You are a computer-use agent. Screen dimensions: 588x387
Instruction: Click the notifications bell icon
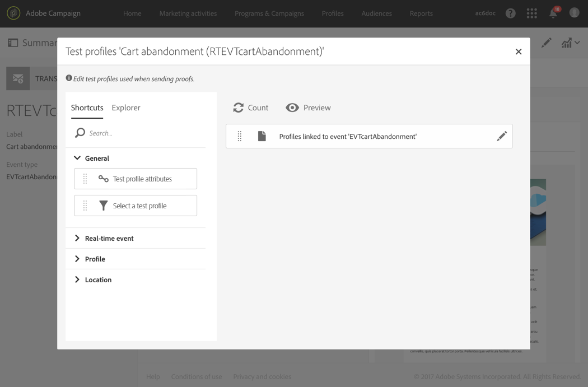[x=553, y=13]
